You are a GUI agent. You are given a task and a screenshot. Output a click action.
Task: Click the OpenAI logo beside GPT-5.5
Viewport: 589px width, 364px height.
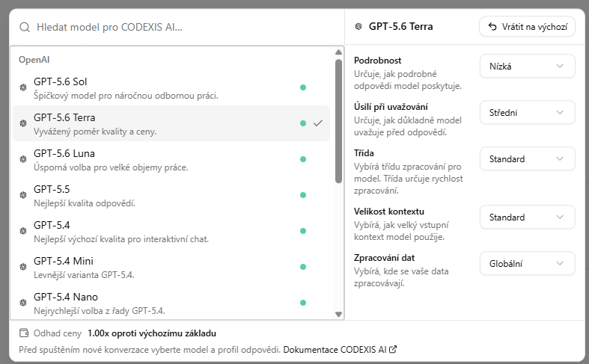[23, 195]
